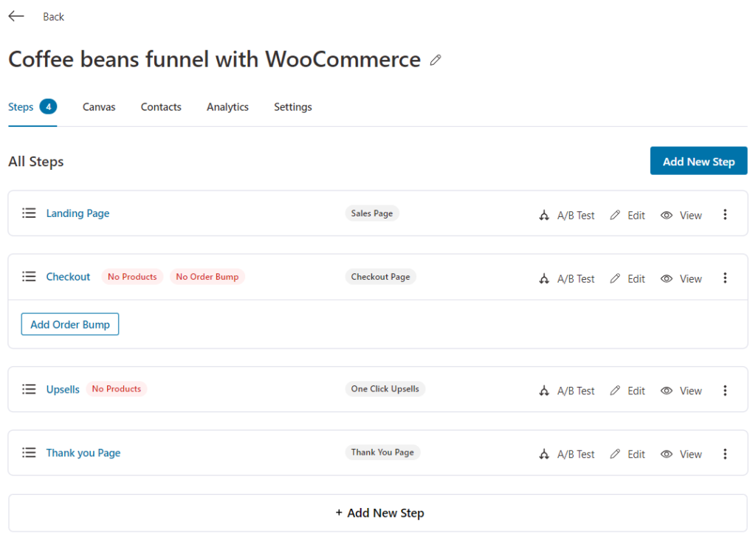Viewport: 756px width, 539px height.
Task: Click View eye icon on Landing Page row
Action: pyautogui.click(x=667, y=215)
